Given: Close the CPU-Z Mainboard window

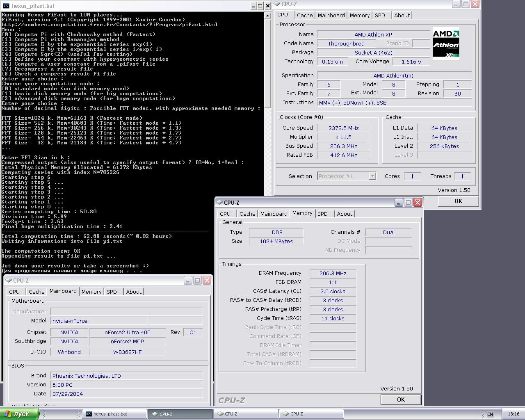Looking at the screenshot, I should click(207, 280).
